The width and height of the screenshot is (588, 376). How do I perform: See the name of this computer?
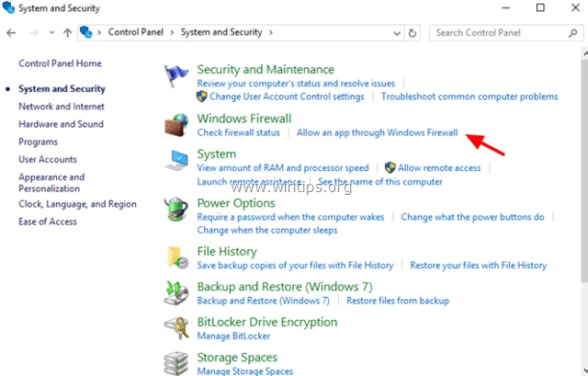(380, 182)
